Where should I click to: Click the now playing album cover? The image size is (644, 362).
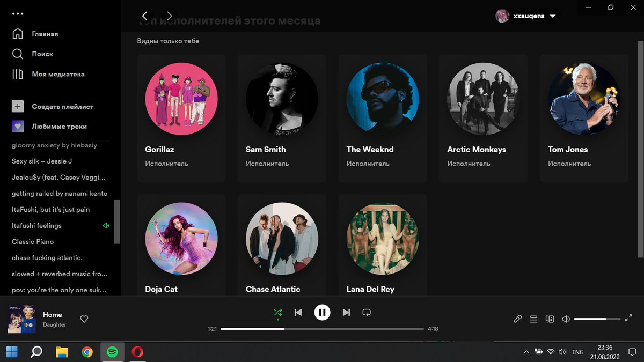tap(21, 319)
